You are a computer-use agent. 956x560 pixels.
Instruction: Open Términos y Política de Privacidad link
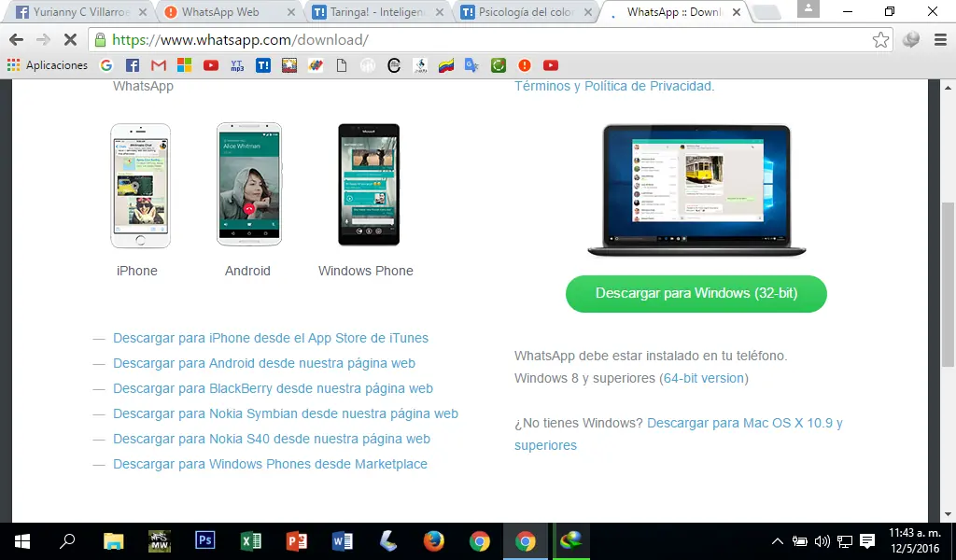pyautogui.click(x=613, y=86)
